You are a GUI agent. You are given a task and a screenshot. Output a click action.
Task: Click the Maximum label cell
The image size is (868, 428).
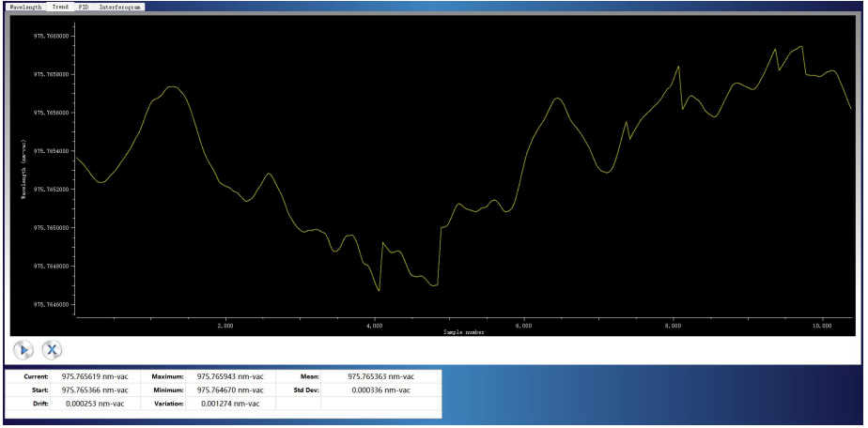tap(163, 376)
